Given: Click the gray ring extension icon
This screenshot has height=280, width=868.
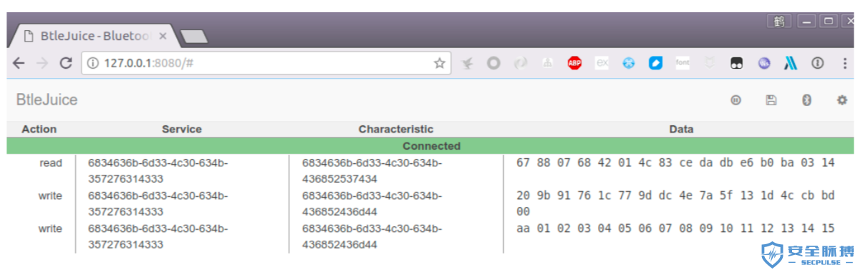Looking at the screenshot, I should pos(493,63).
